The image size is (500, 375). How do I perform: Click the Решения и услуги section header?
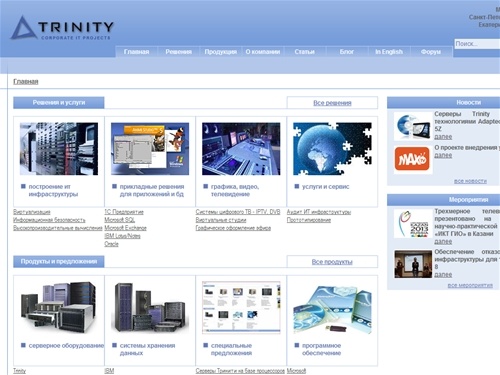(59, 103)
